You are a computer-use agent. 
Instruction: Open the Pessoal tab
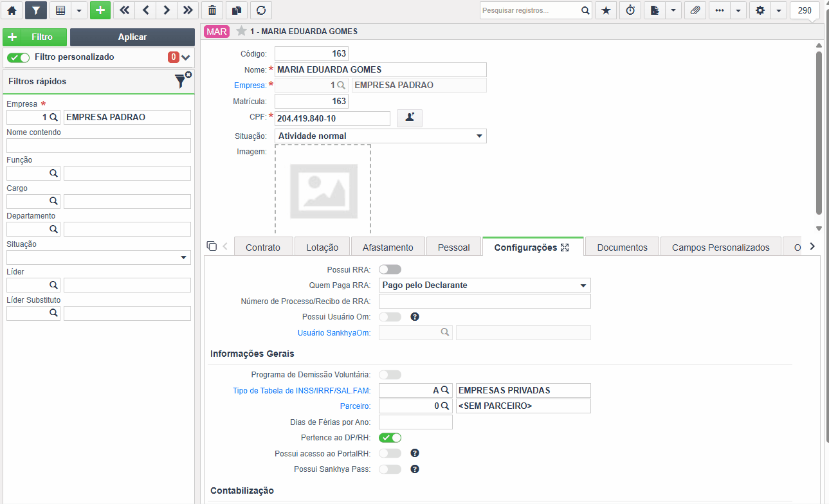point(454,248)
